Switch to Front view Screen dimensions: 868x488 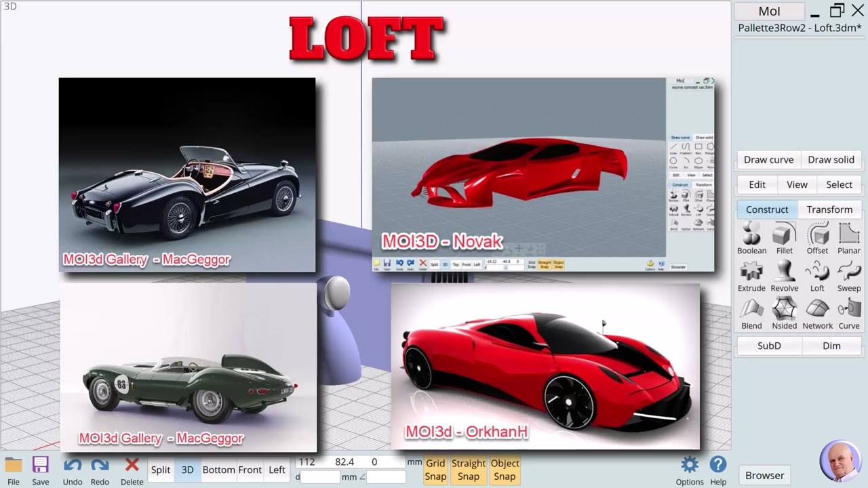[x=250, y=470]
